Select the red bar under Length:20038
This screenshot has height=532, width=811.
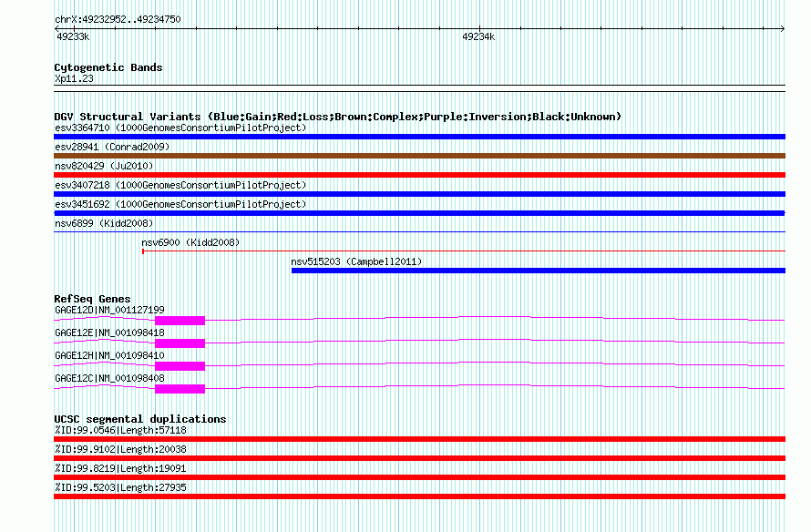coord(419,458)
